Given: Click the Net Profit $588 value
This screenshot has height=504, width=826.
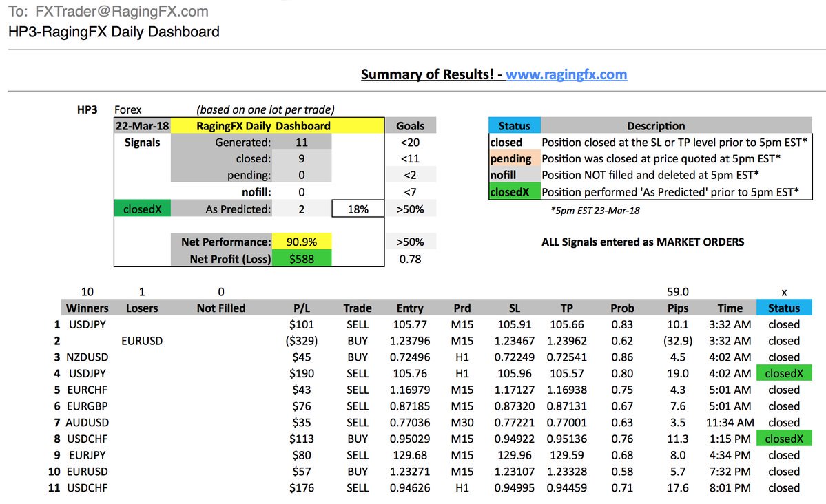Looking at the screenshot, I should (301, 259).
